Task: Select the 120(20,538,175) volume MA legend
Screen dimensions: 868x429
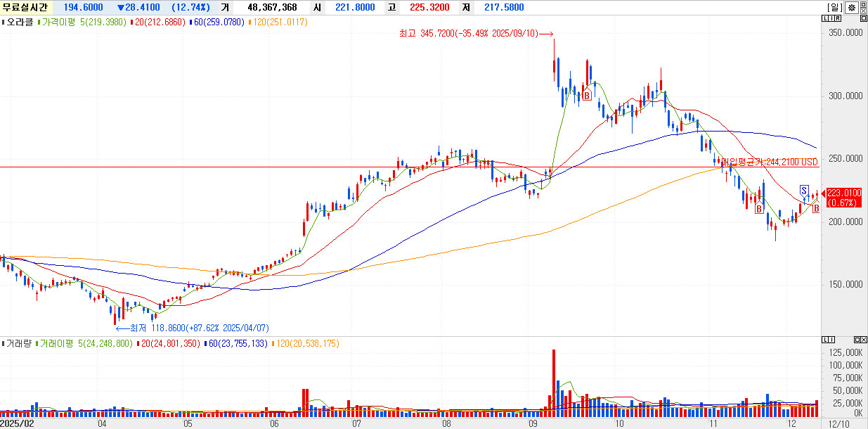Action: 305,343
